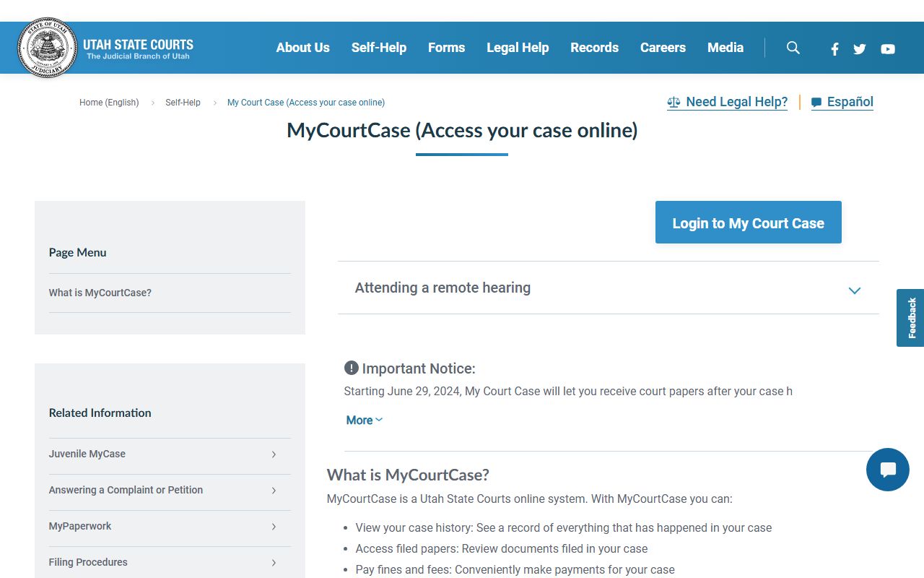Jump to What is MyCourtCase? in Page Menu
The height and width of the screenshot is (578, 924).
click(100, 293)
